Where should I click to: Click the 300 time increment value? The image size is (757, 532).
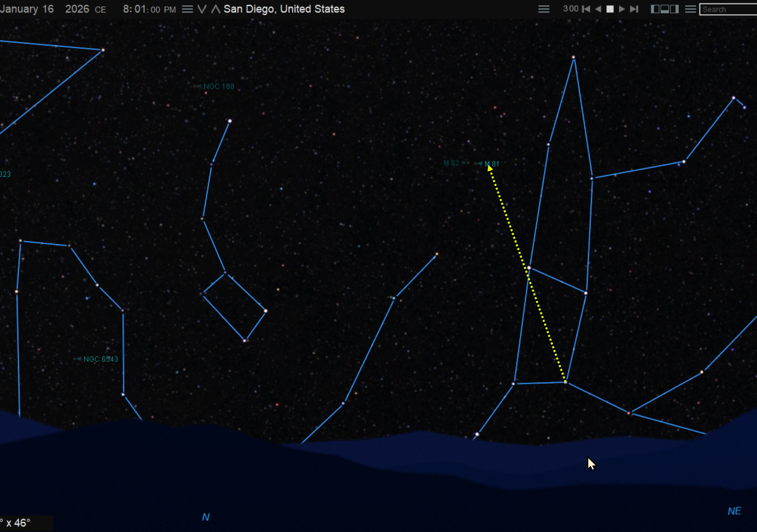tap(570, 8)
